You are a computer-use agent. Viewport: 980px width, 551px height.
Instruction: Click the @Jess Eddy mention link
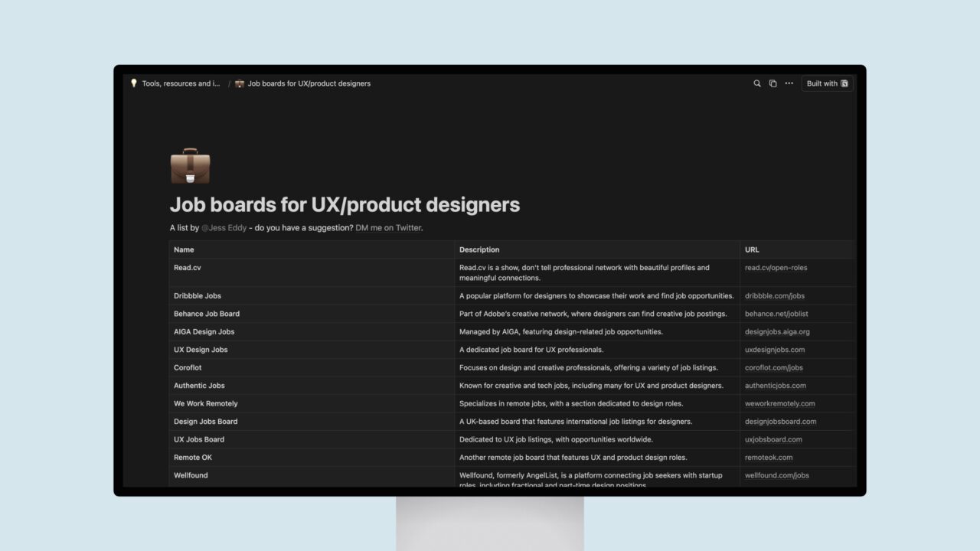[x=224, y=228]
